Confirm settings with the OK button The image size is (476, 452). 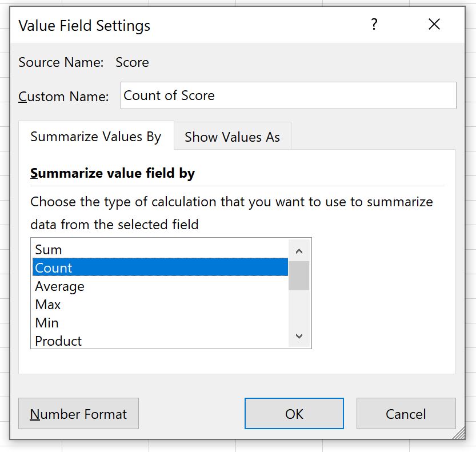pyautogui.click(x=294, y=414)
